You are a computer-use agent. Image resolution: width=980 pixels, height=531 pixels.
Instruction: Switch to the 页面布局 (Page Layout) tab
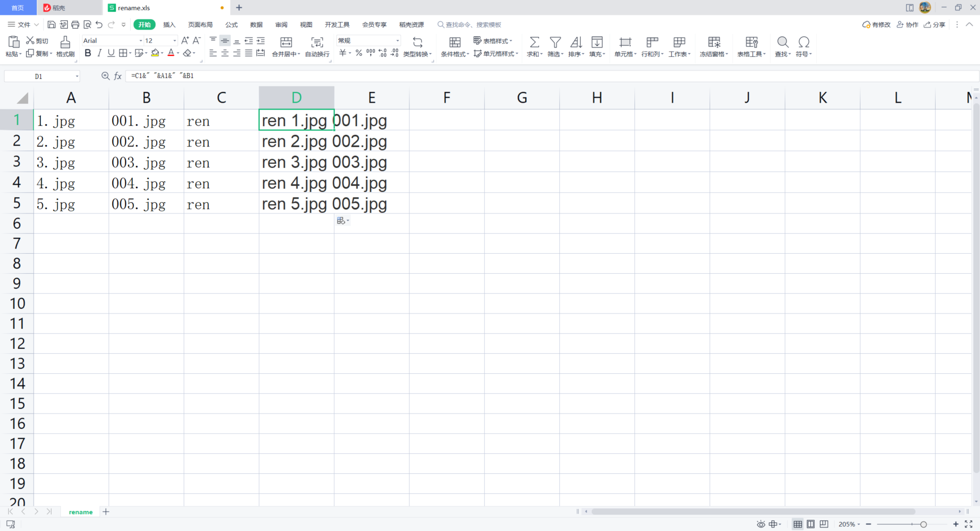[200, 25]
